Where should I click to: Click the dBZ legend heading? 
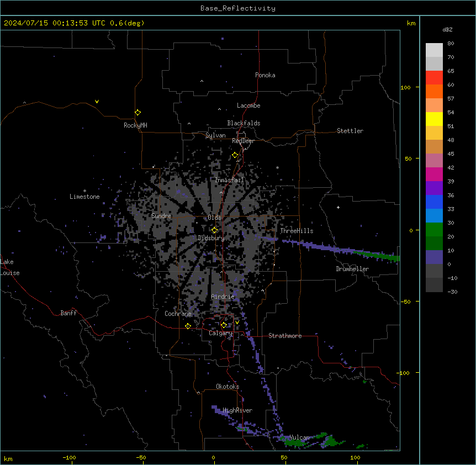click(x=447, y=29)
